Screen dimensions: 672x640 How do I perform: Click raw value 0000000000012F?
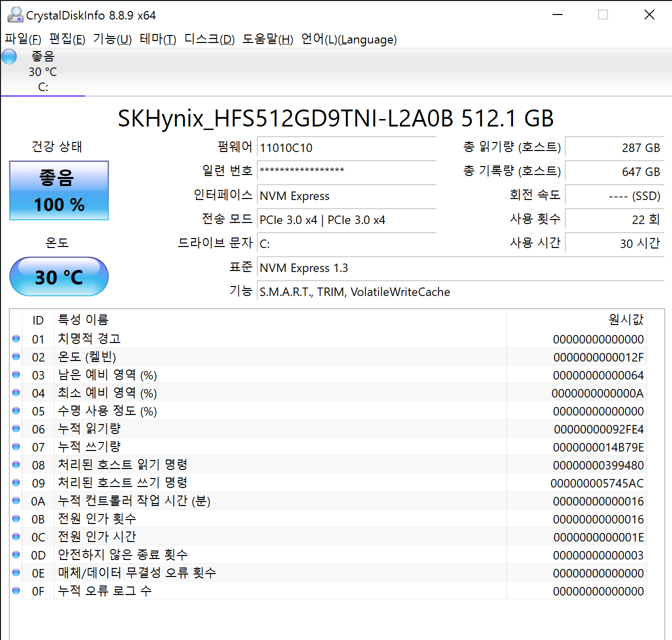598,357
